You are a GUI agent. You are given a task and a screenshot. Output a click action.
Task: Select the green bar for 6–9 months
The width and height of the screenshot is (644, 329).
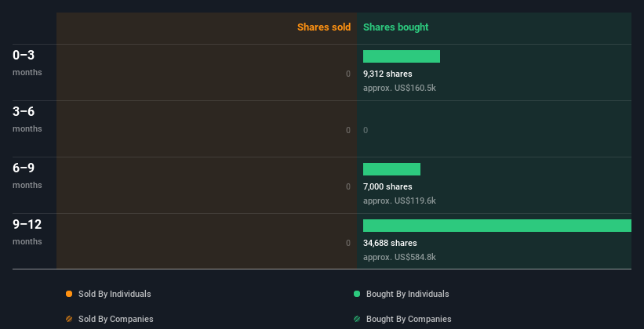click(391, 169)
